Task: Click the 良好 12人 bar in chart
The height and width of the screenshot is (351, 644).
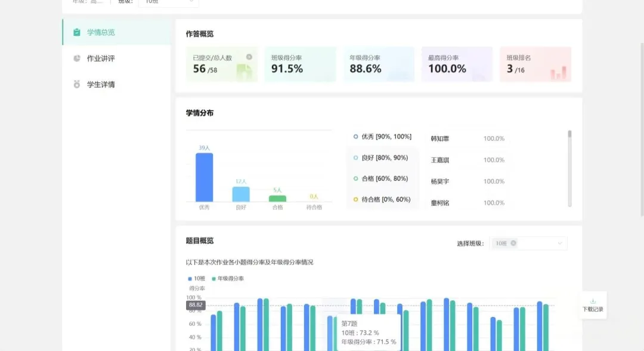Action: click(241, 194)
